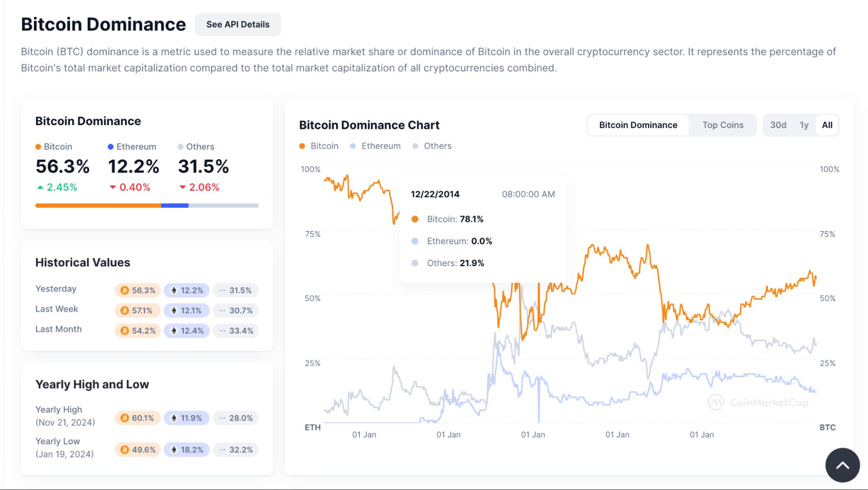Click the orange Bitcoin segment of dominance bar
The image size is (868, 490).
click(98, 205)
